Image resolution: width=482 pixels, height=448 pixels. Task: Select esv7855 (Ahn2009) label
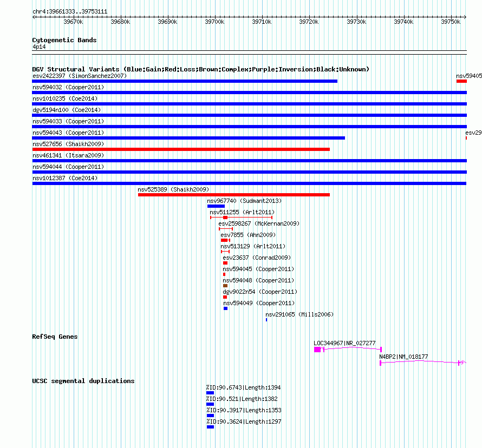tap(248, 235)
